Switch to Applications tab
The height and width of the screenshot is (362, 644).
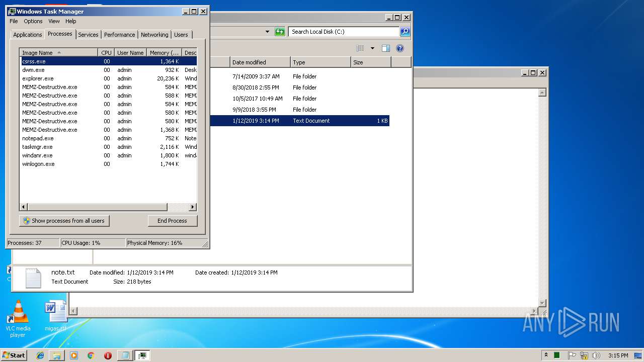pos(28,35)
